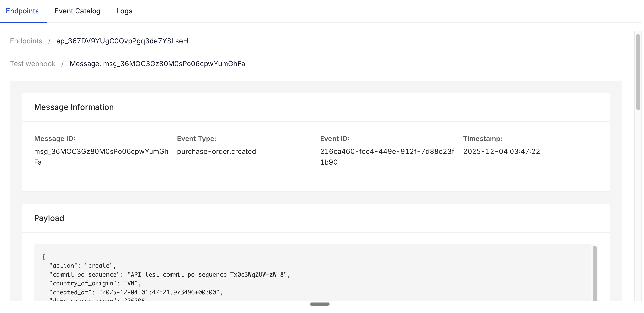The width and height of the screenshot is (644, 313).
Task: Open the Endpoints breadcrumb link
Action: click(26, 41)
